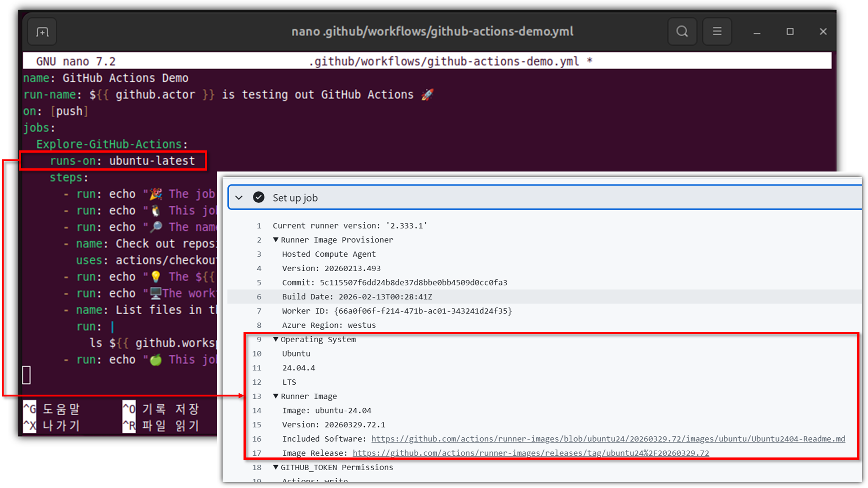The width and height of the screenshot is (868, 488).
Task: Click the runs-on ubuntu-latest line in nano
Action: [x=122, y=161]
